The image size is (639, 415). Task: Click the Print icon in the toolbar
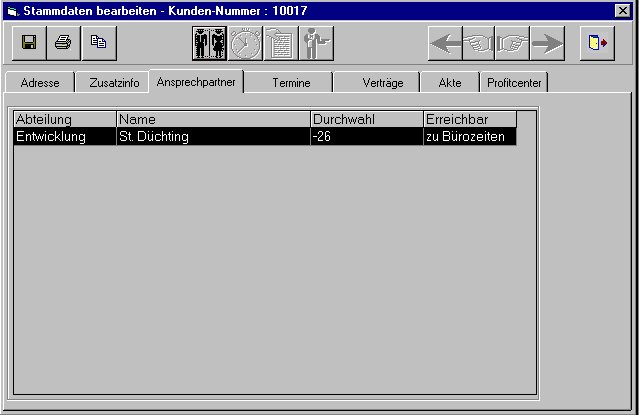(x=63, y=43)
